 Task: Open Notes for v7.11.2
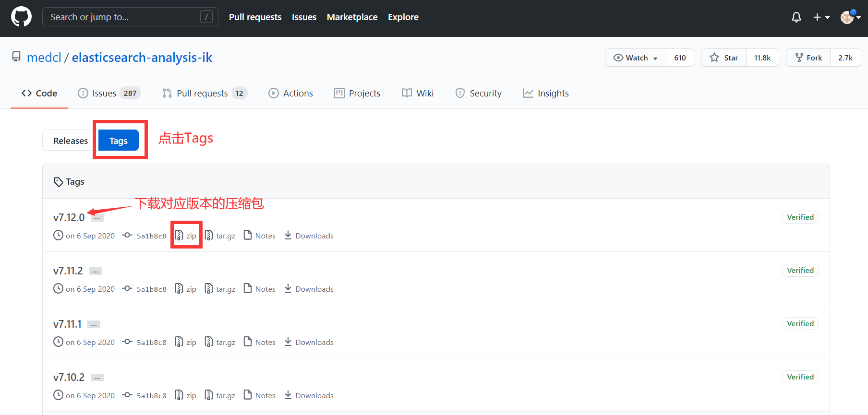(259, 289)
